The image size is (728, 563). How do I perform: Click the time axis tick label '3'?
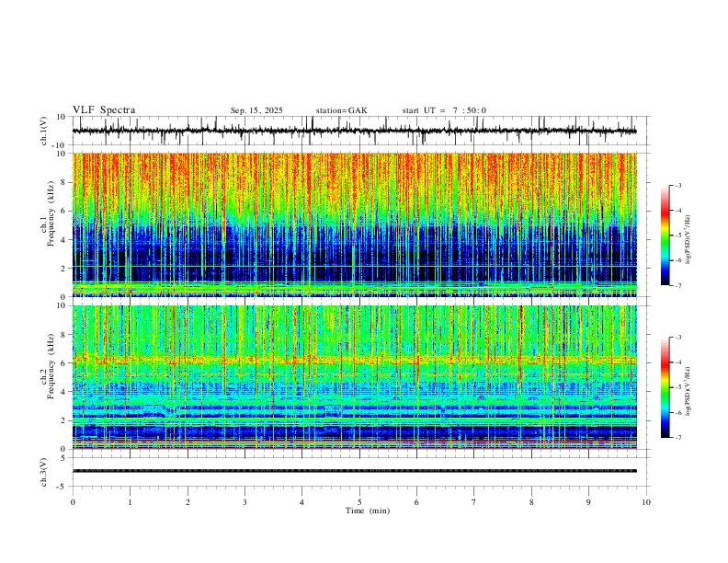(245, 502)
